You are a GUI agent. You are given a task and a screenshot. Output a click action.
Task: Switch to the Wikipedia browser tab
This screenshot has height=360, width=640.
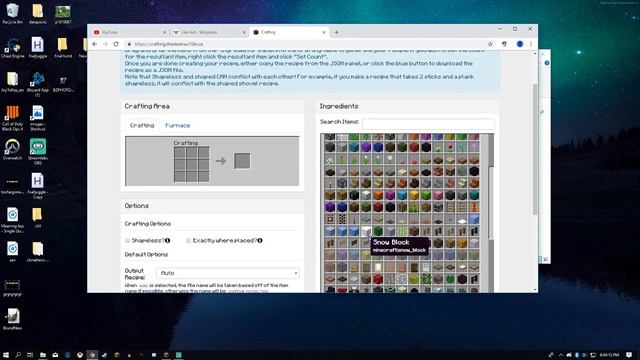click(209, 32)
